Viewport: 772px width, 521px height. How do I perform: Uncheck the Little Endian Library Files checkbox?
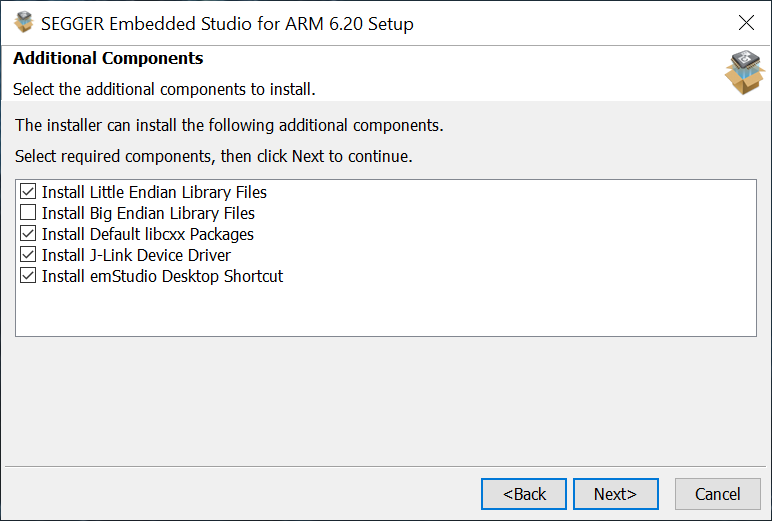pos(28,192)
